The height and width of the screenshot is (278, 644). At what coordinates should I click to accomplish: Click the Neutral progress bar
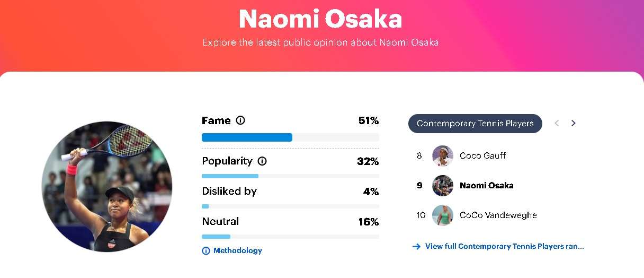tap(290, 237)
